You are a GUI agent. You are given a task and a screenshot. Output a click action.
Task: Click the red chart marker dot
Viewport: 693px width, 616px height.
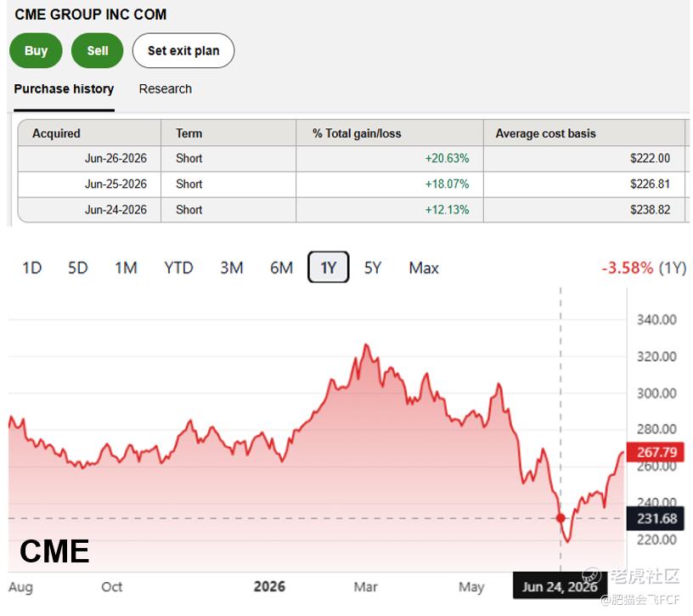pyautogui.click(x=561, y=517)
